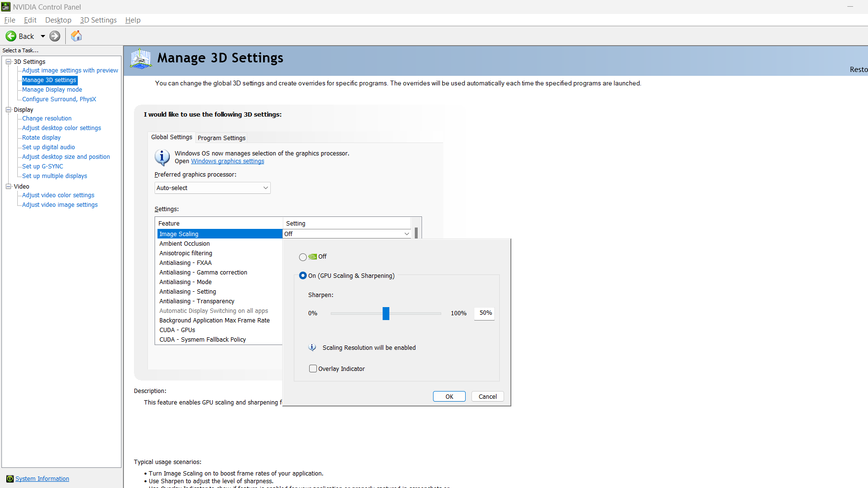Image resolution: width=868 pixels, height=488 pixels.
Task: Collapse the 3D Settings tree node
Action: [8, 61]
